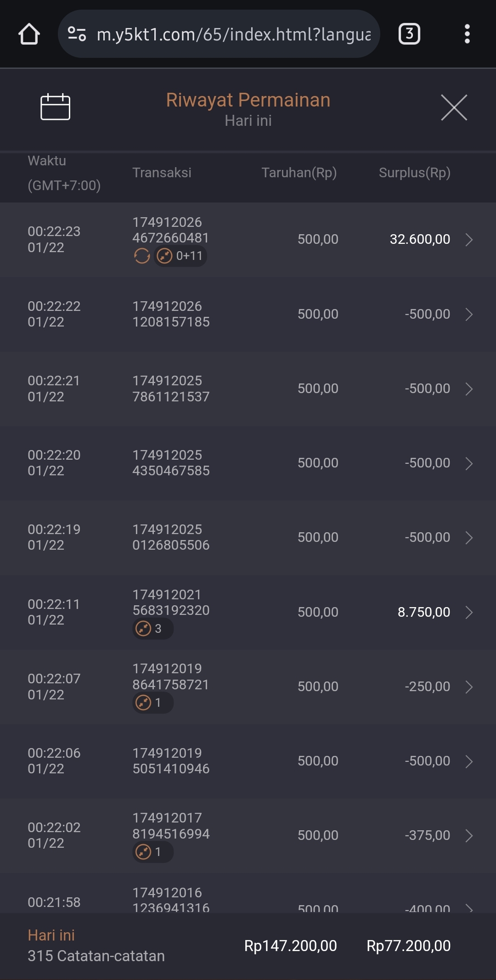
Task: Expand the 32.600,00 surplus record
Action: pyautogui.click(x=469, y=239)
